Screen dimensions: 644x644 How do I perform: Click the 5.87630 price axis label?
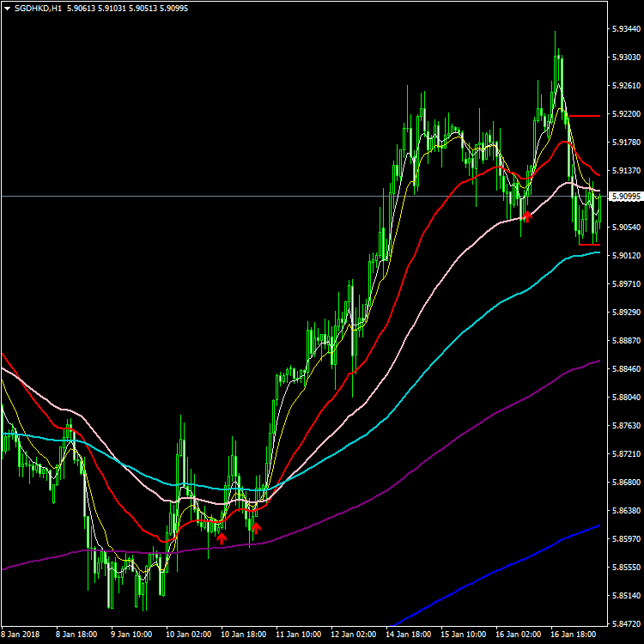pyautogui.click(x=626, y=426)
